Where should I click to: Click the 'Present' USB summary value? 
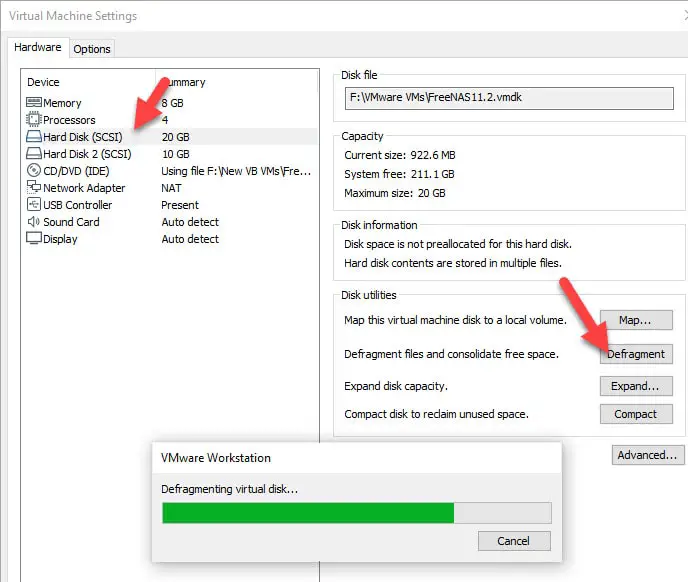click(180, 205)
